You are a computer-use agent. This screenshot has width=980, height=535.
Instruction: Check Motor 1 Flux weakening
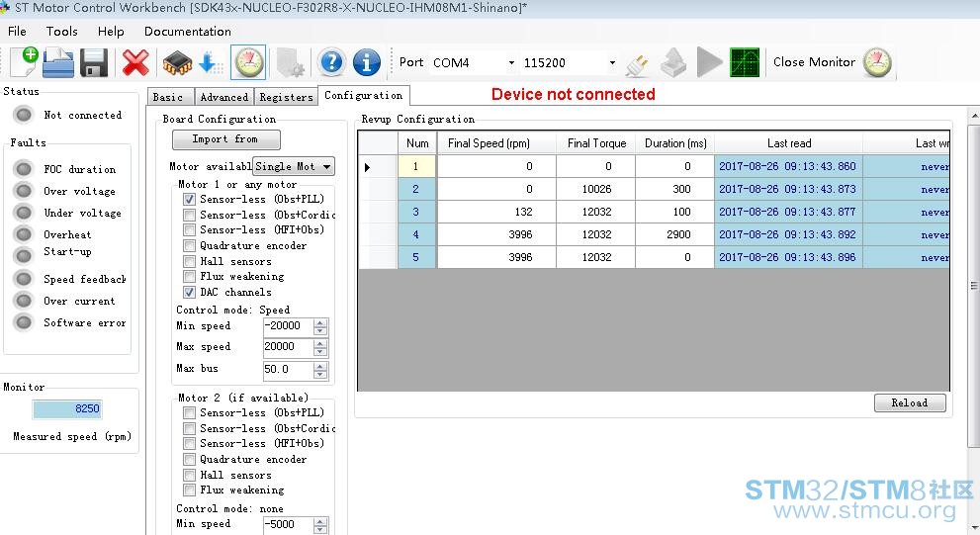tap(190, 276)
